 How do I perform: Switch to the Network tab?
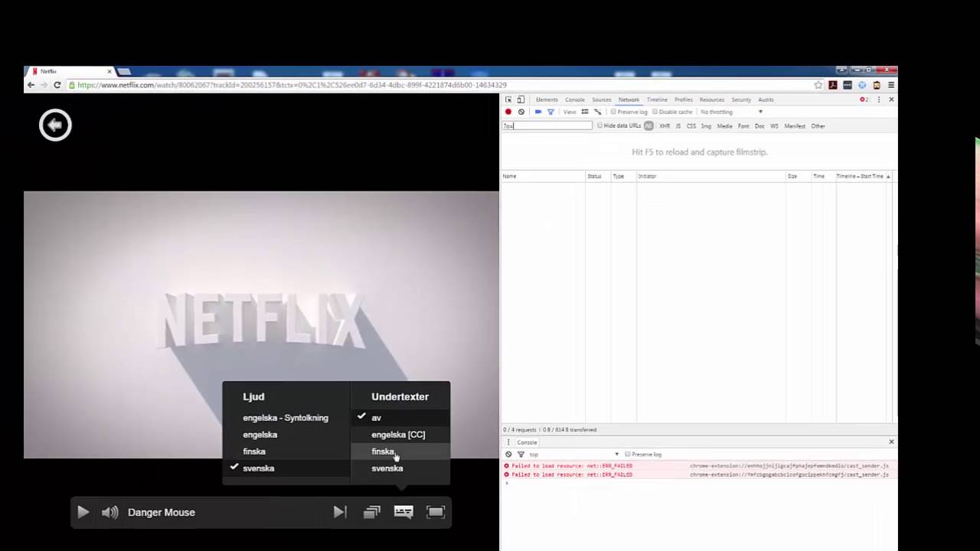coord(629,99)
